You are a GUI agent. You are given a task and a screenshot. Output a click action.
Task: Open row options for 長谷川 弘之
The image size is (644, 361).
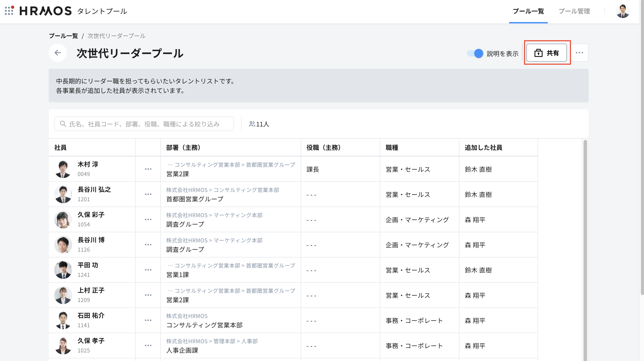click(x=148, y=194)
